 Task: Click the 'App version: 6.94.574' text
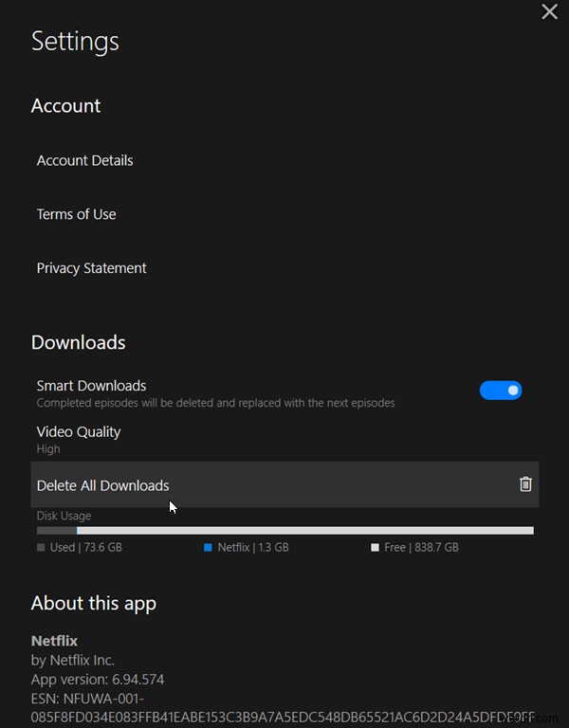(98, 680)
